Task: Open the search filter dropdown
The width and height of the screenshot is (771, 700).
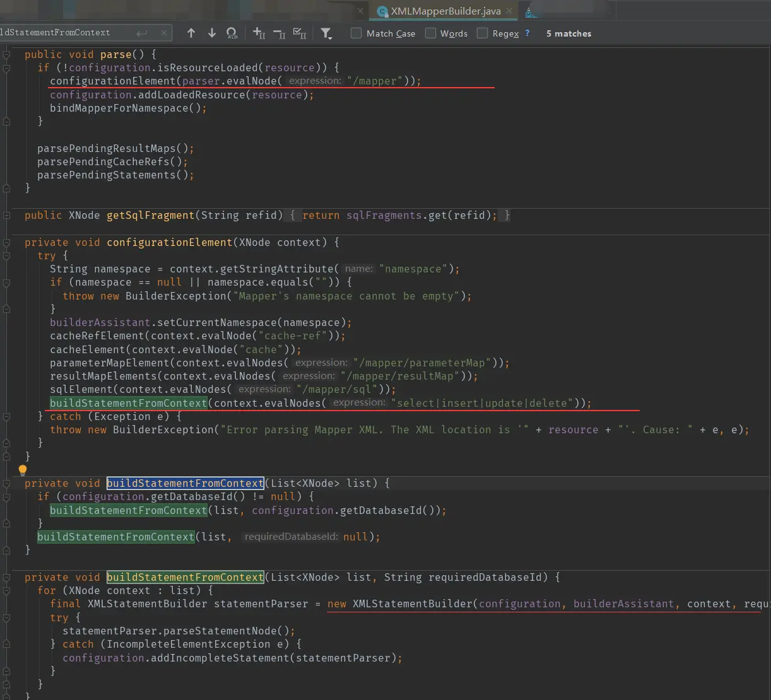Action: (326, 33)
